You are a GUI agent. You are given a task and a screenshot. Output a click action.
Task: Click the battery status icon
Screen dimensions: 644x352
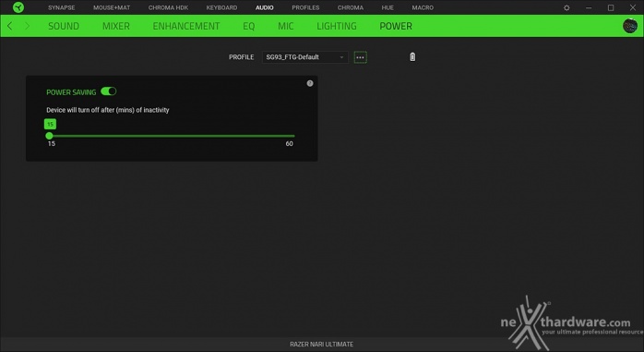click(x=412, y=57)
